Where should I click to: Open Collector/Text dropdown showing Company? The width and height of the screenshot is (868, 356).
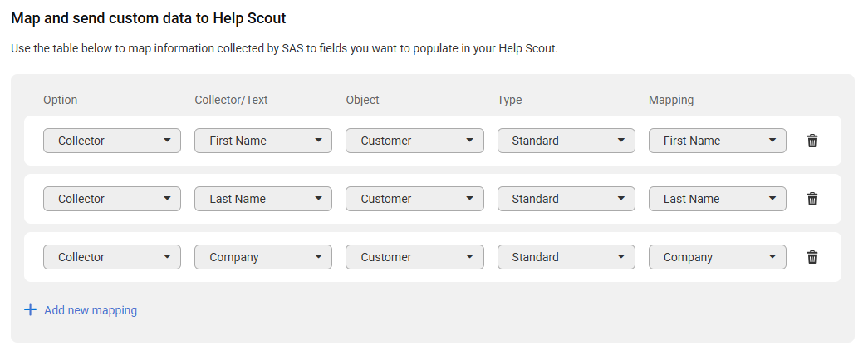[x=263, y=257]
